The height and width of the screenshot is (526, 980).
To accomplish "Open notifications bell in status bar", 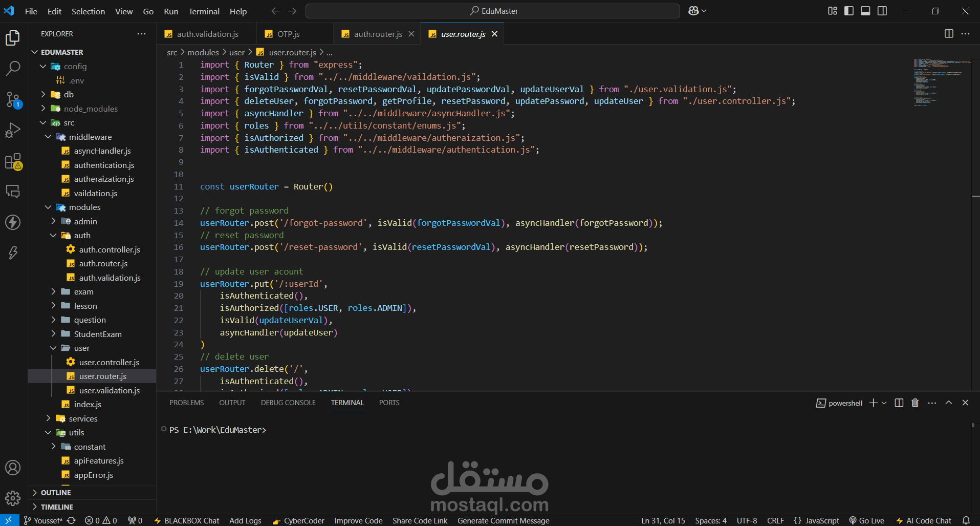I will [x=966, y=520].
